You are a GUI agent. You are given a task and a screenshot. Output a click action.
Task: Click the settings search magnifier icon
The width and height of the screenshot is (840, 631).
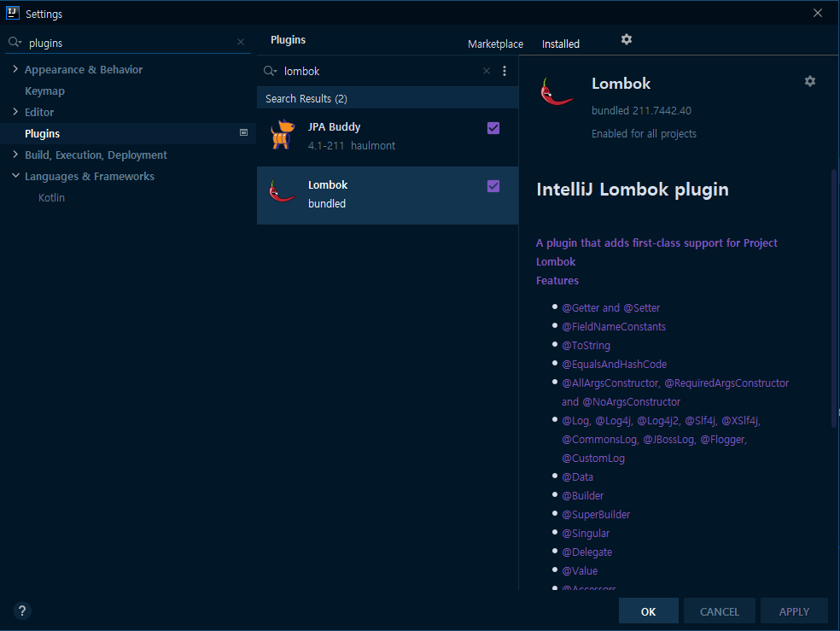pyautogui.click(x=15, y=43)
